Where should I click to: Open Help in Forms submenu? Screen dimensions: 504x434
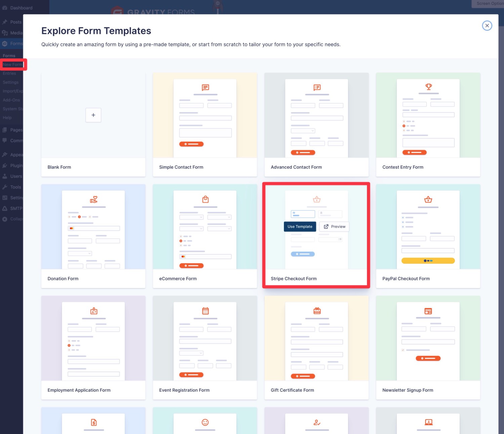pyautogui.click(x=7, y=117)
